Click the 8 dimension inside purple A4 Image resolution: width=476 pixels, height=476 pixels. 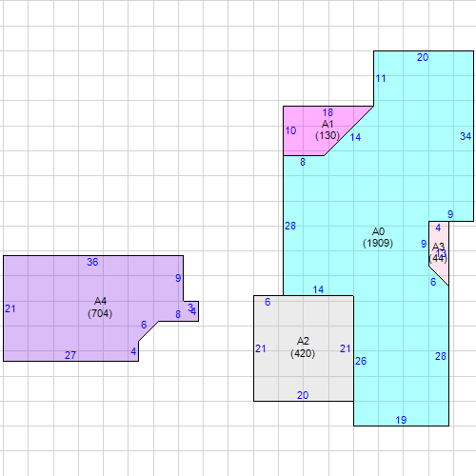[x=178, y=314]
